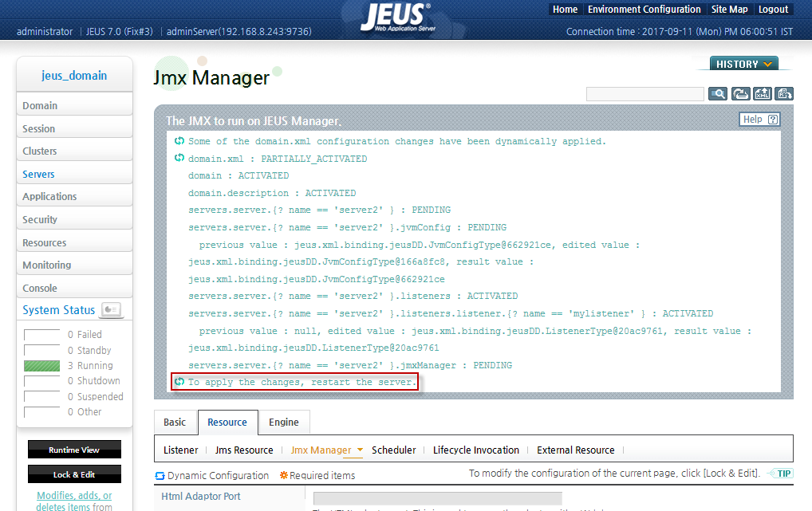Viewport: 812px width, 511px height.
Task: Click the System Status heading
Action: coord(58,309)
